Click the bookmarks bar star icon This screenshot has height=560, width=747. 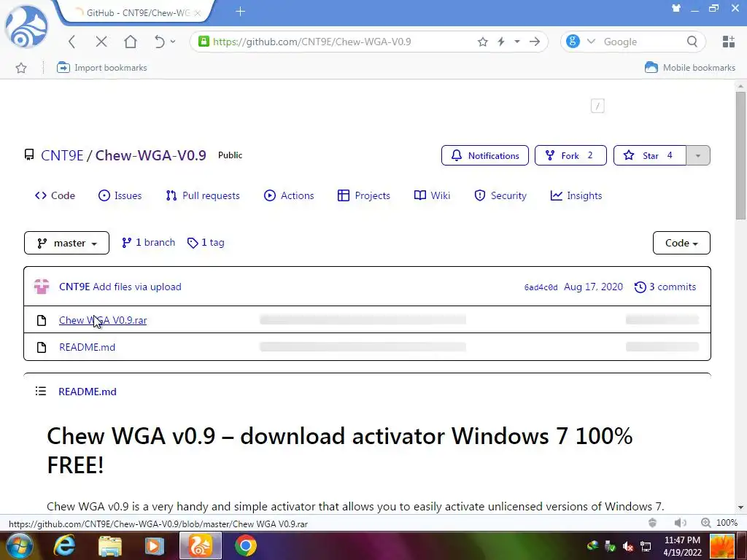click(21, 68)
